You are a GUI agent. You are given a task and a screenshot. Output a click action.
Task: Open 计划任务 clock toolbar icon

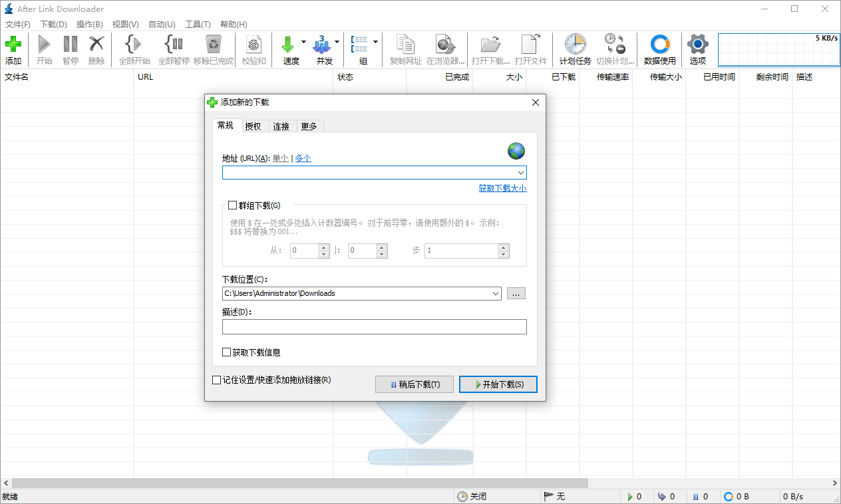pos(575,45)
